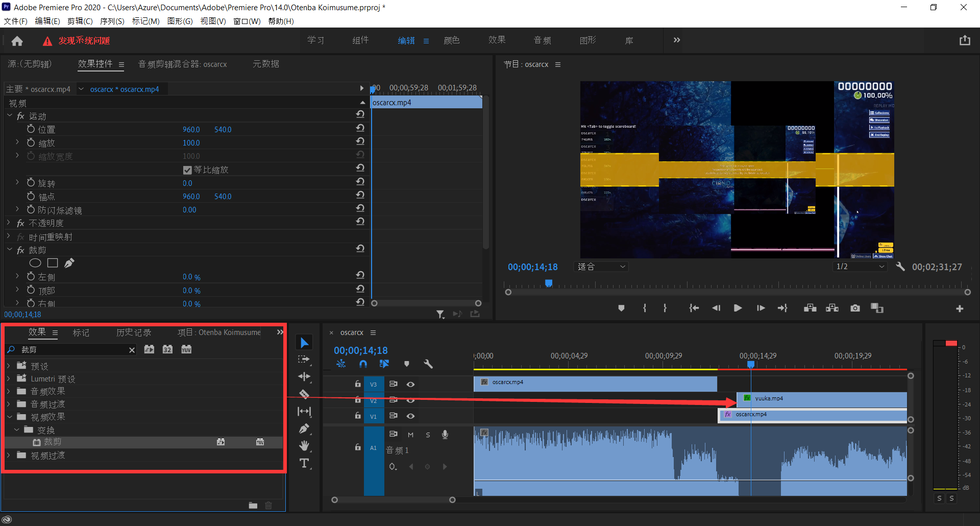This screenshot has width=980, height=526.
Task: Click the free draw bezier mask icon
Action: 69,263
